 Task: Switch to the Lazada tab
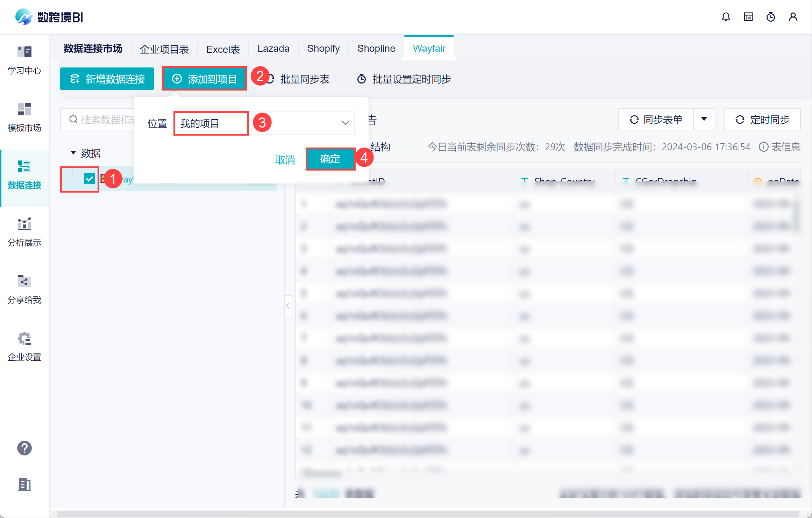pyautogui.click(x=273, y=48)
